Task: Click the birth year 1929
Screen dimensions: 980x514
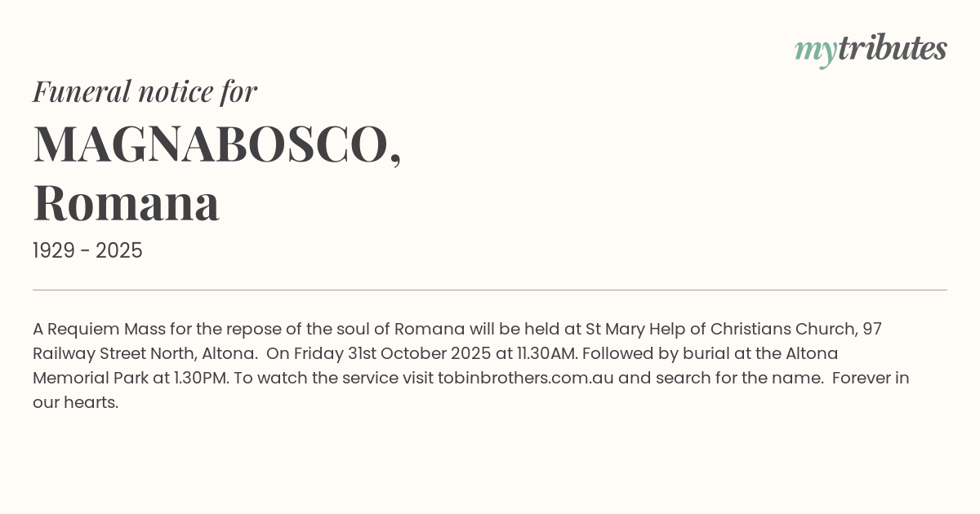Action: tap(56, 251)
